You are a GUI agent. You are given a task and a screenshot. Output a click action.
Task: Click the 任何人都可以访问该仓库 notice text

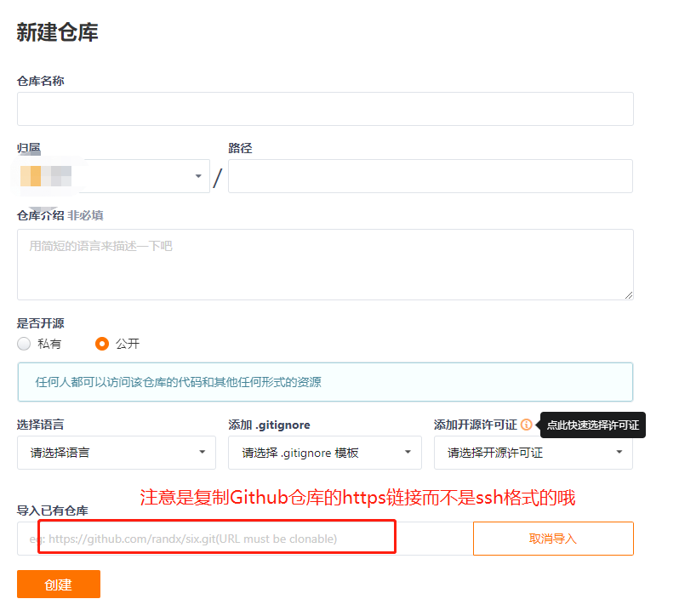(178, 382)
